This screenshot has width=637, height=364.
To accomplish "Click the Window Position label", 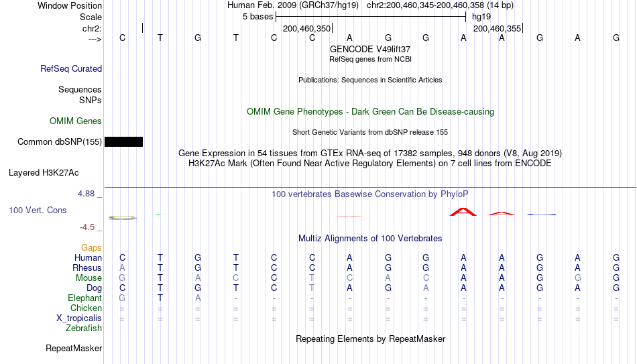I will 70,5.
